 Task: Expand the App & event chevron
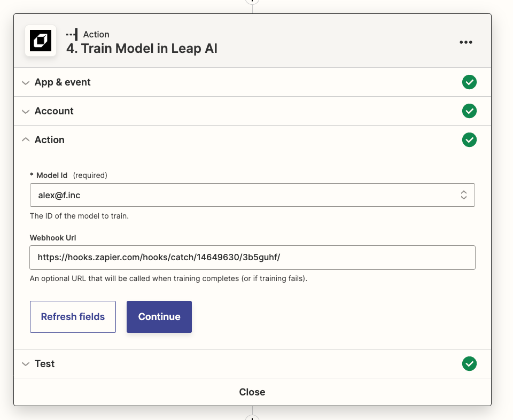click(25, 83)
